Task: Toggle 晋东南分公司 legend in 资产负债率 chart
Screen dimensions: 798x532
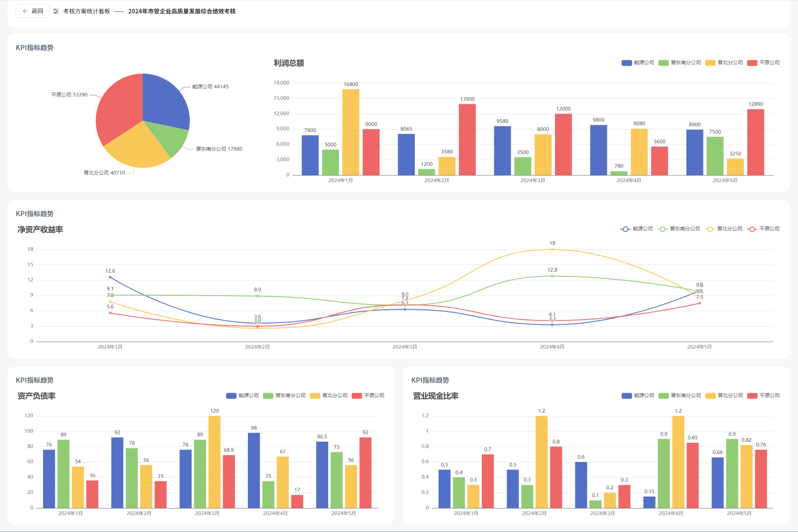Action: pos(284,396)
